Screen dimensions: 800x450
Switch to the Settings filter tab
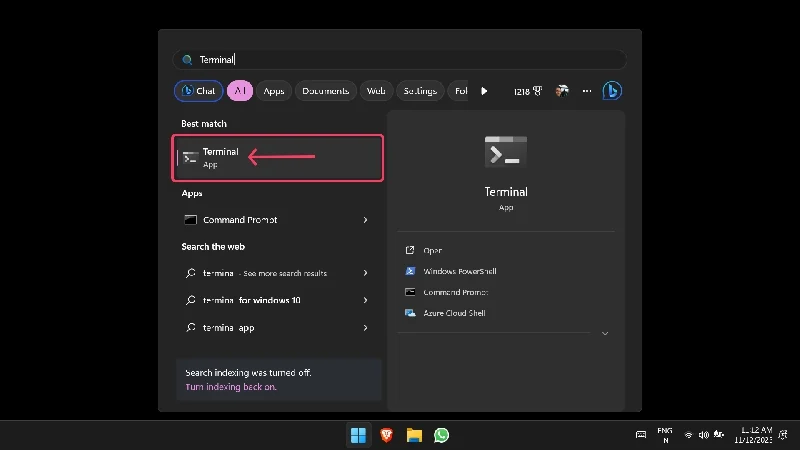[420, 91]
